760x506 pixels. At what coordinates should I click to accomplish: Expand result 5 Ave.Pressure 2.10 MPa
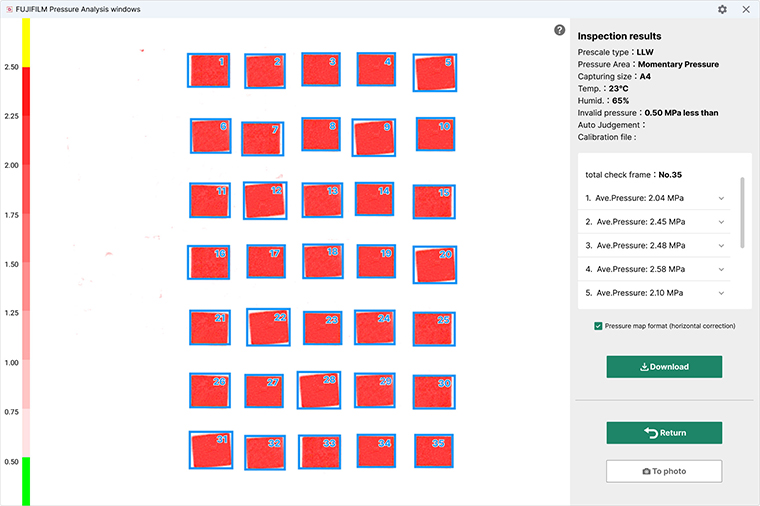[721, 293]
